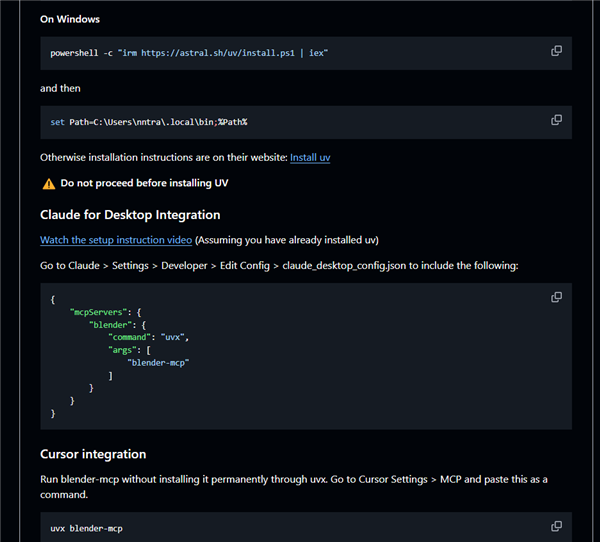Click the "blender" key in the JSON
This screenshot has height=542, width=600.
click(x=109, y=325)
